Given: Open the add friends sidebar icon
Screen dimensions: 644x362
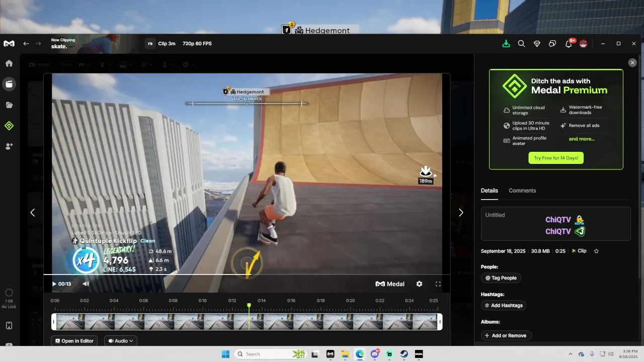Looking at the screenshot, I should [x=9, y=146].
